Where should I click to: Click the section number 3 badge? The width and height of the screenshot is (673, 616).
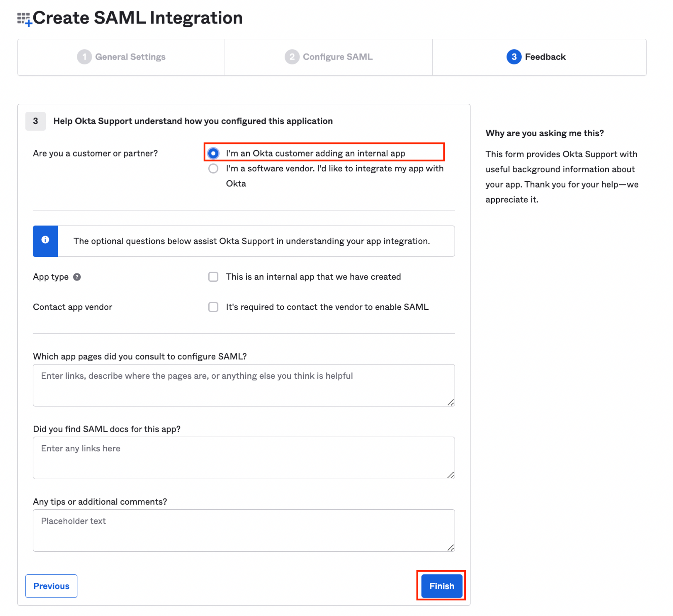[x=36, y=121]
